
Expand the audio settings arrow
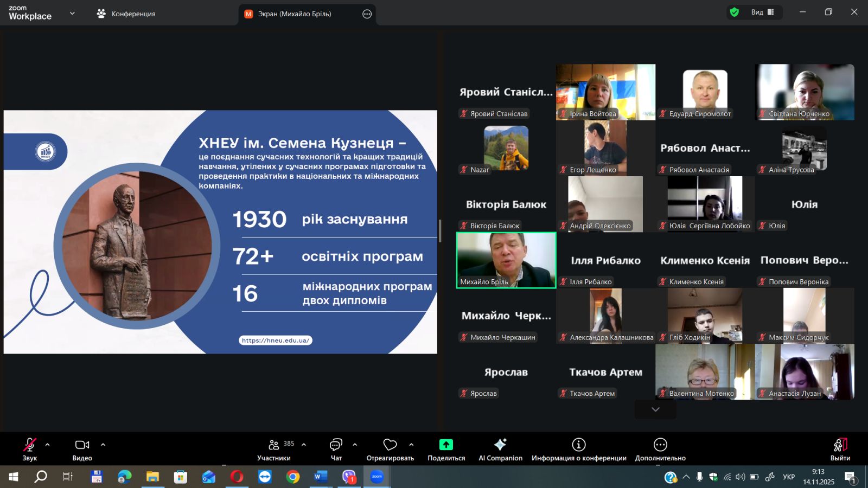tap(48, 445)
